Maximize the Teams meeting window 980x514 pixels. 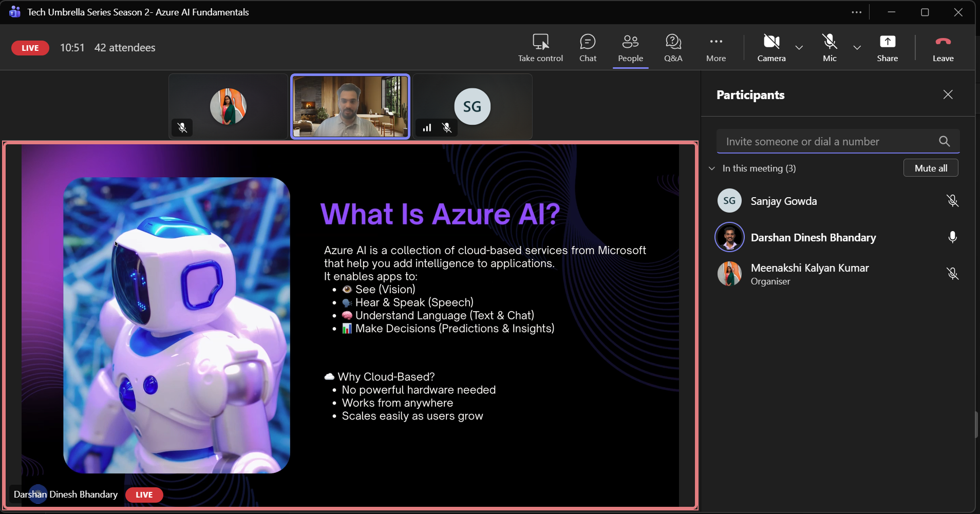925,12
